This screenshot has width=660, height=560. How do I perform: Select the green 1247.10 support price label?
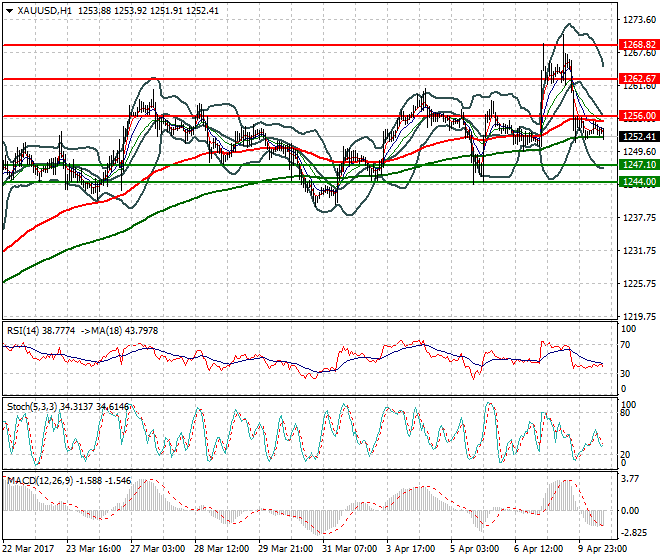click(639, 165)
